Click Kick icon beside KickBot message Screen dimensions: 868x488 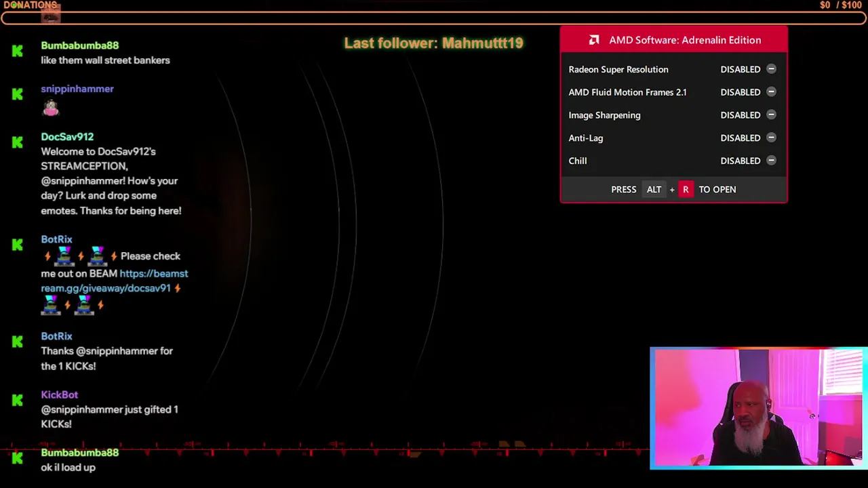click(18, 399)
